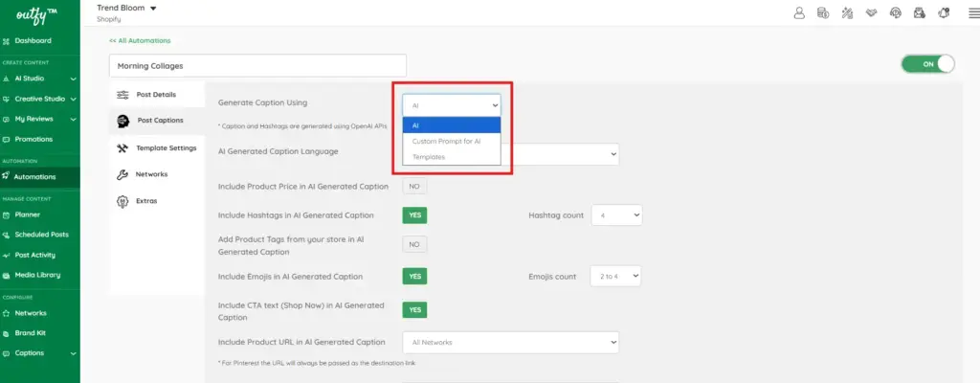Click the Networks star sidebar icon
Screen dimensions: 980x383
pyautogui.click(x=7, y=313)
